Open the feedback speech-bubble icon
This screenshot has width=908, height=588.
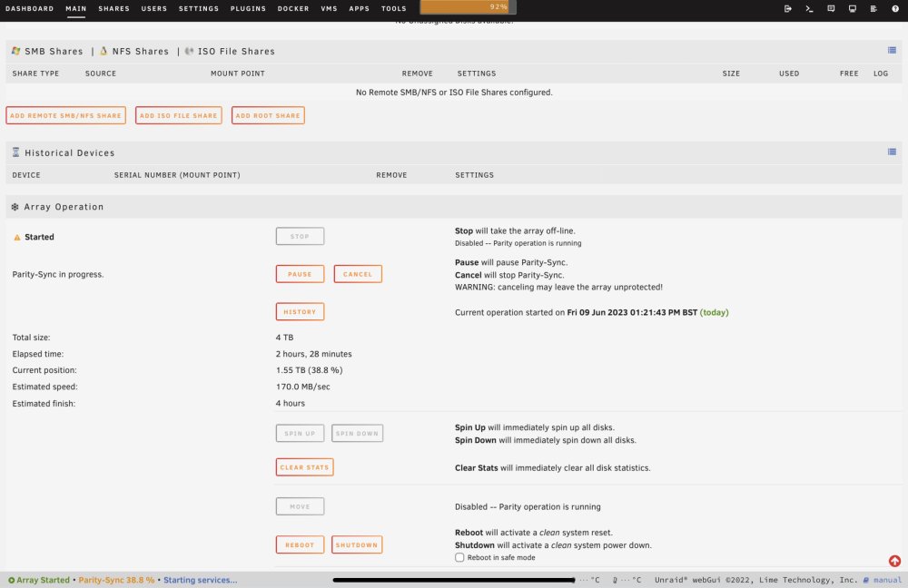coord(831,9)
